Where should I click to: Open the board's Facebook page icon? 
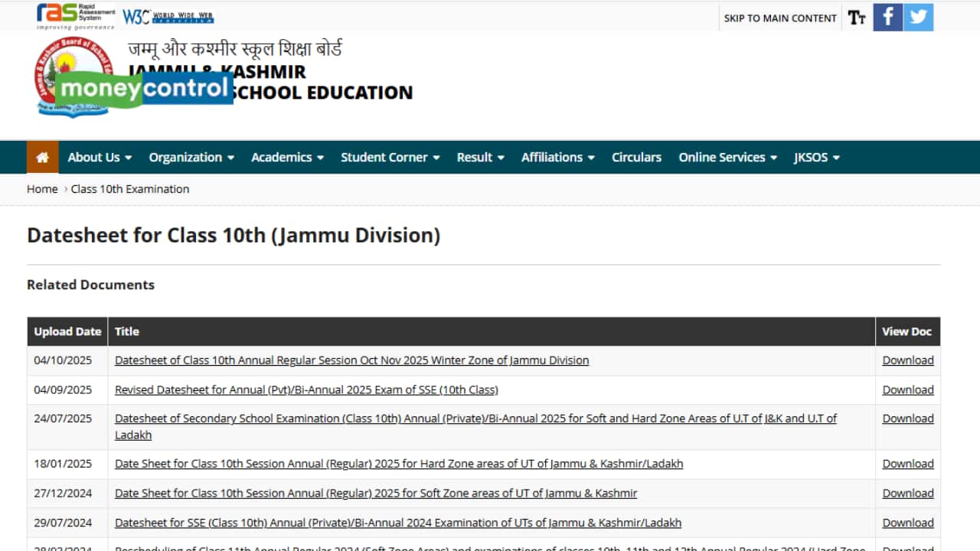[887, 16]
